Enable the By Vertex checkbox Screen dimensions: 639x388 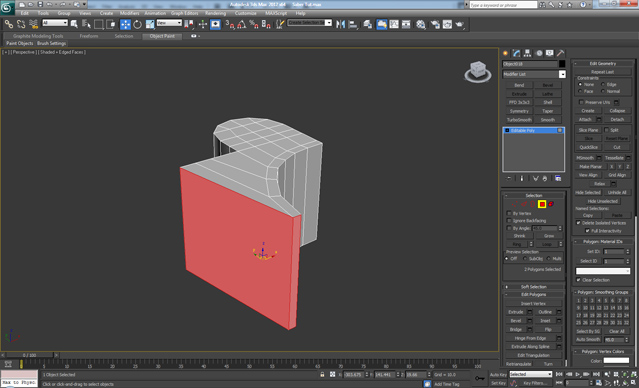point(509,213)
